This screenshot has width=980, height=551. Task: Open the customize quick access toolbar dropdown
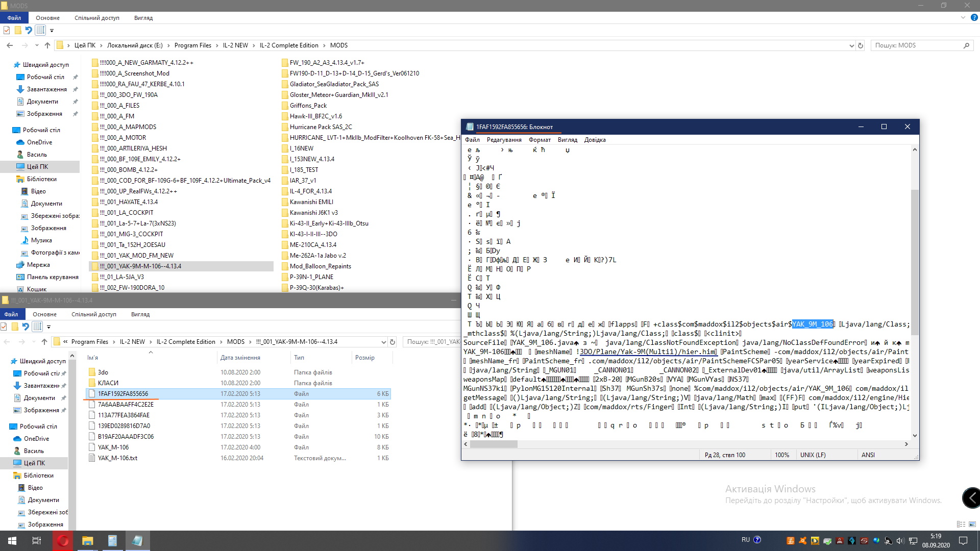click(52, 30)
